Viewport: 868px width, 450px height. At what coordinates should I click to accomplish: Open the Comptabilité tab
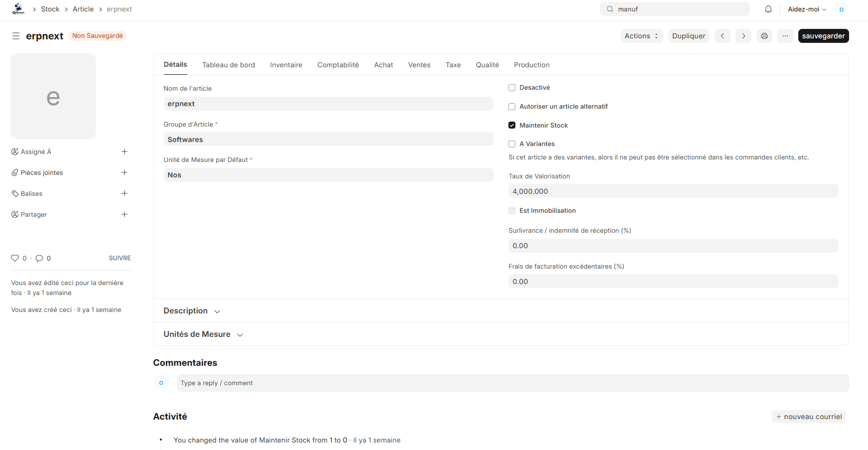[x=338, y=65]
